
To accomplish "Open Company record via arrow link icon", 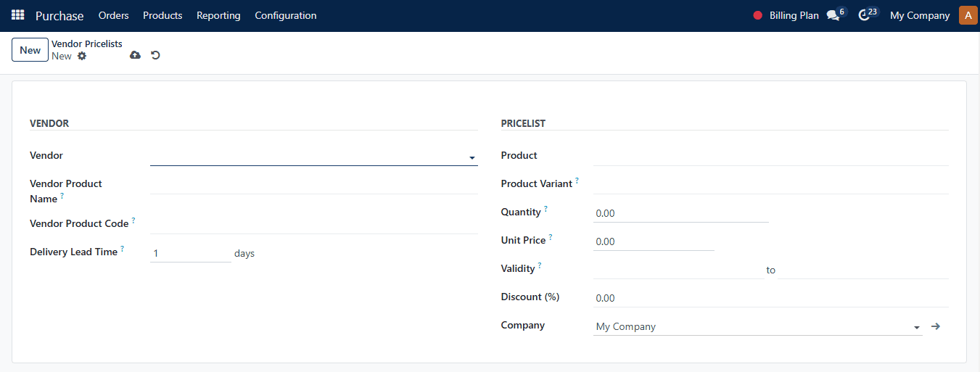I will [936, 326].
